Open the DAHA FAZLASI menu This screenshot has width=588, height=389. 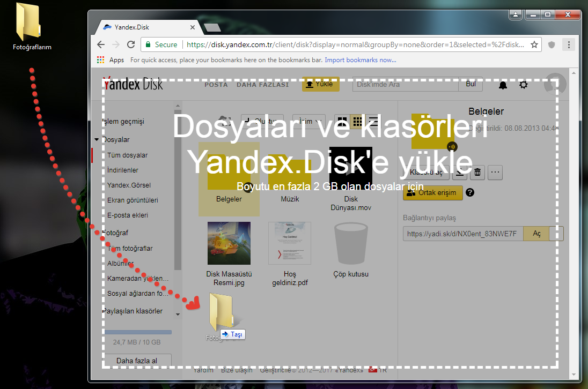[262, 85]
